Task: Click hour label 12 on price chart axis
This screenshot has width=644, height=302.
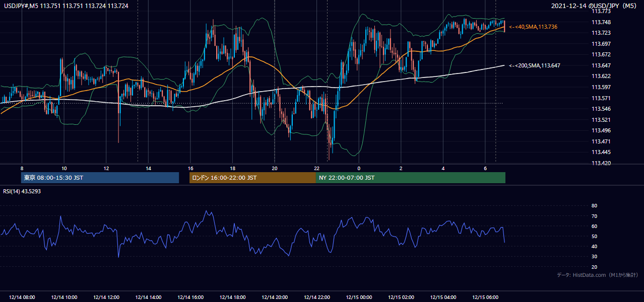Action: point(106,168)
